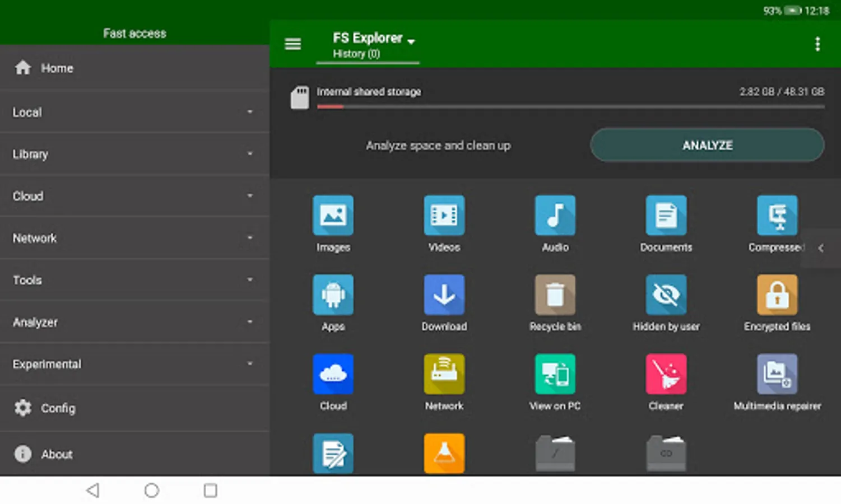Open the hamburger menu
This screenshot has width=841, height=504.
(292, 44)
